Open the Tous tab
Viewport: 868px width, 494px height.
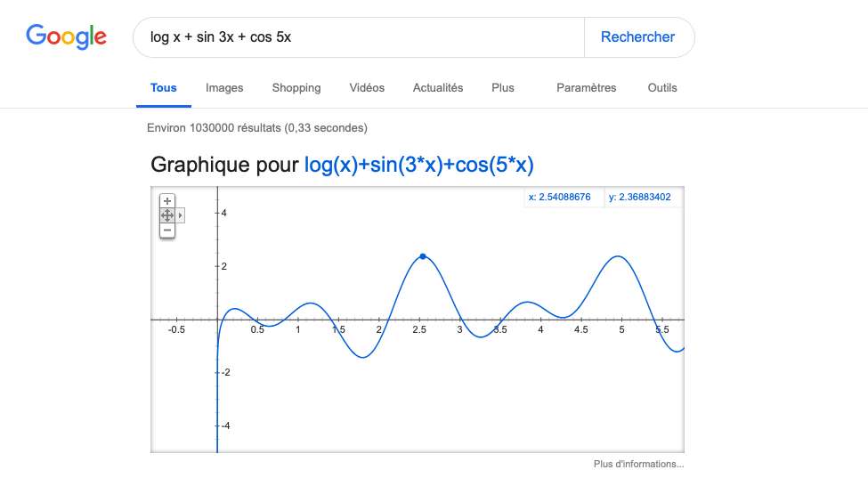pos(164,88)
